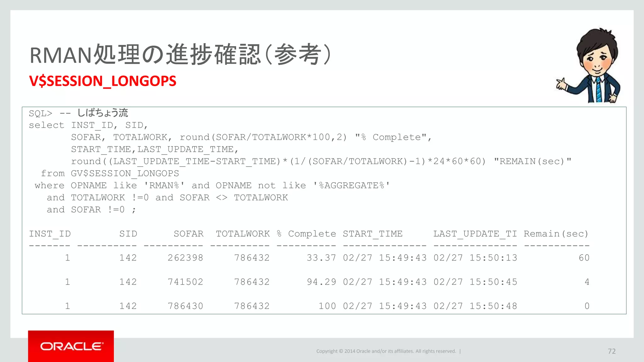Click the SID column header

128,234
